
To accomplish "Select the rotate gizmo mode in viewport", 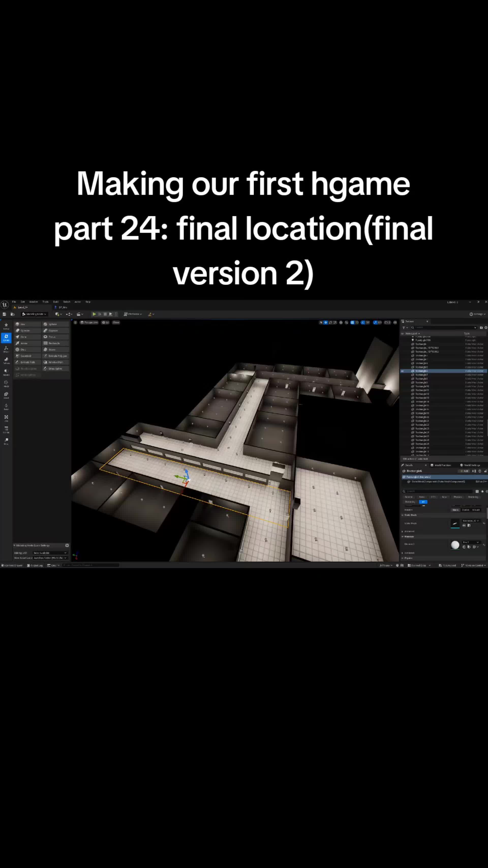I will (x=330, y=323).
